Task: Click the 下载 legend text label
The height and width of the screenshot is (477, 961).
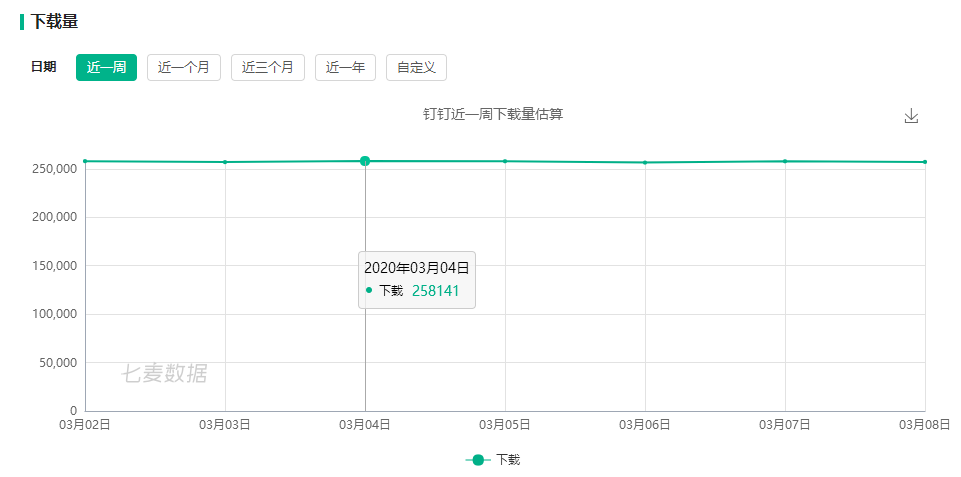Action: (x=508, y=460)
